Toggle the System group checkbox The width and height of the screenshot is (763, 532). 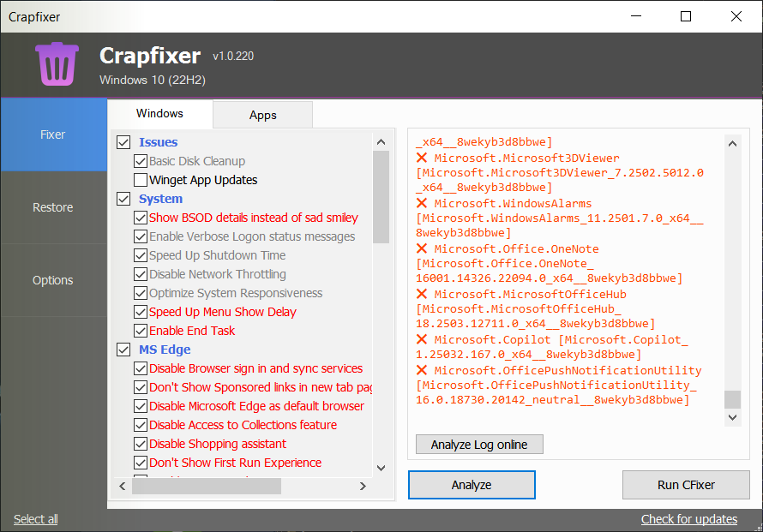pos(123,199)
